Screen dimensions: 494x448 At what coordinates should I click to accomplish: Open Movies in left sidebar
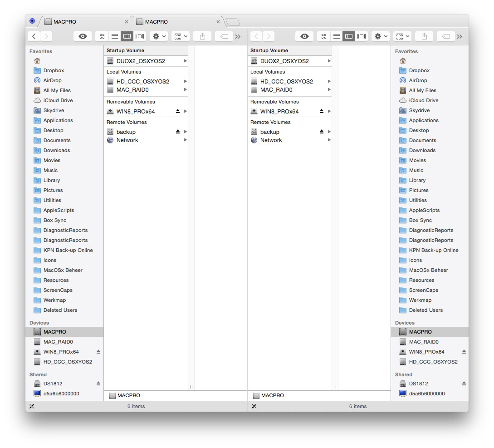coord(64,160)
